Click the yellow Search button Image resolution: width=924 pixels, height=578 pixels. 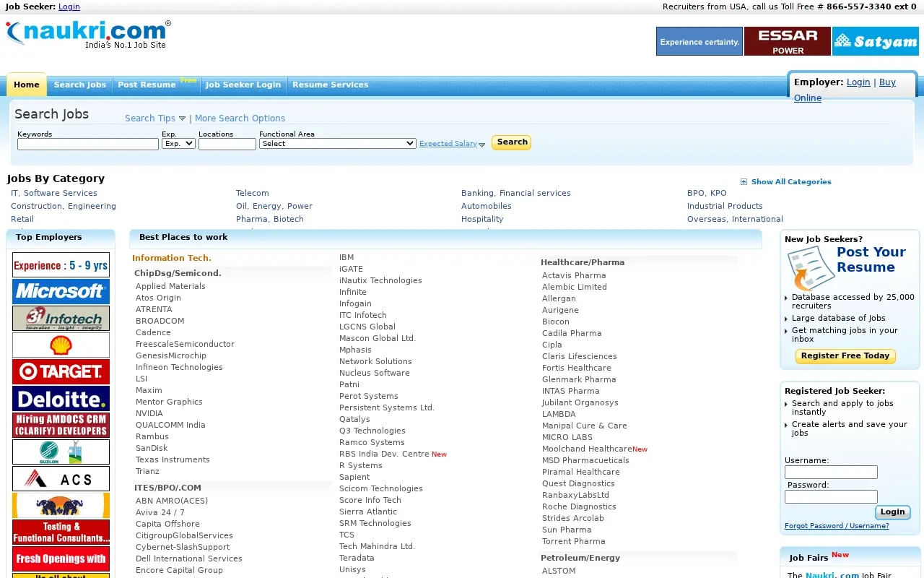511,142
